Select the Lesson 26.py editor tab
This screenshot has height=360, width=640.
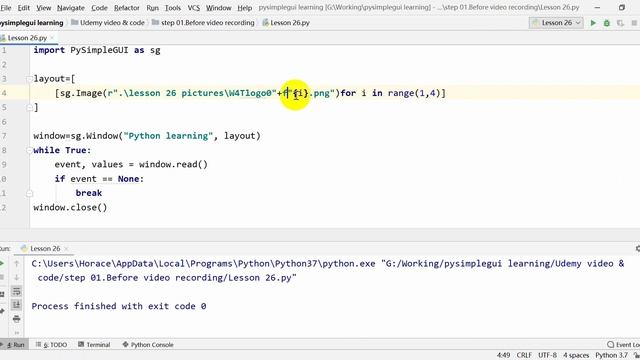click(27, 38)
